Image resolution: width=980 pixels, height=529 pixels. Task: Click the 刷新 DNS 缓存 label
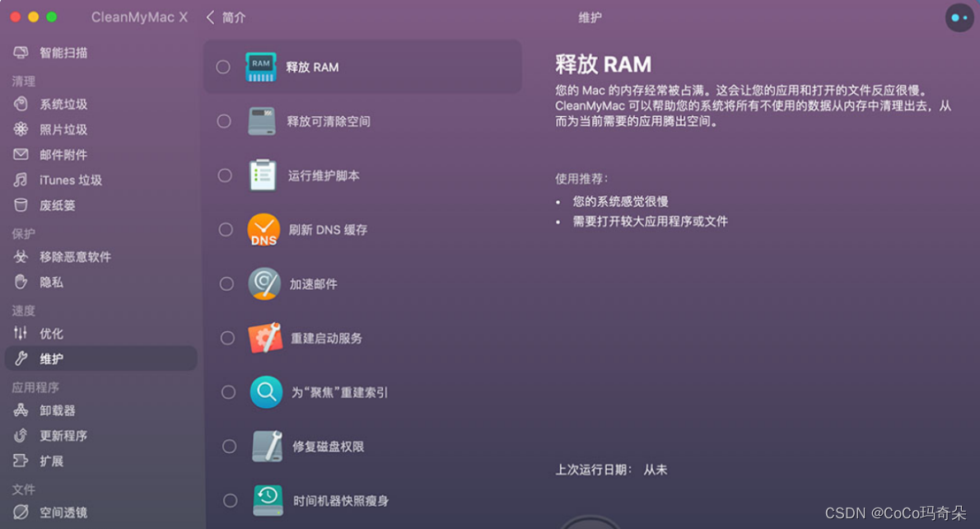(328, 230)
